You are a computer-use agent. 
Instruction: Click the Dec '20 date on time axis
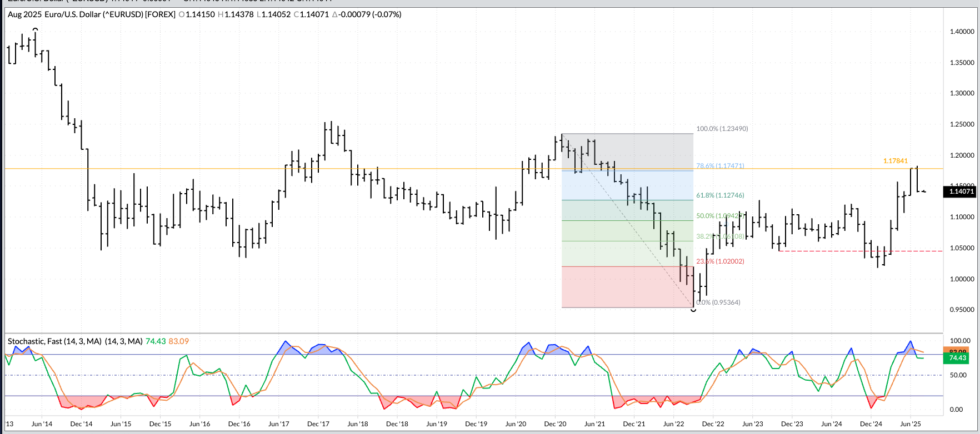[555, 424]
